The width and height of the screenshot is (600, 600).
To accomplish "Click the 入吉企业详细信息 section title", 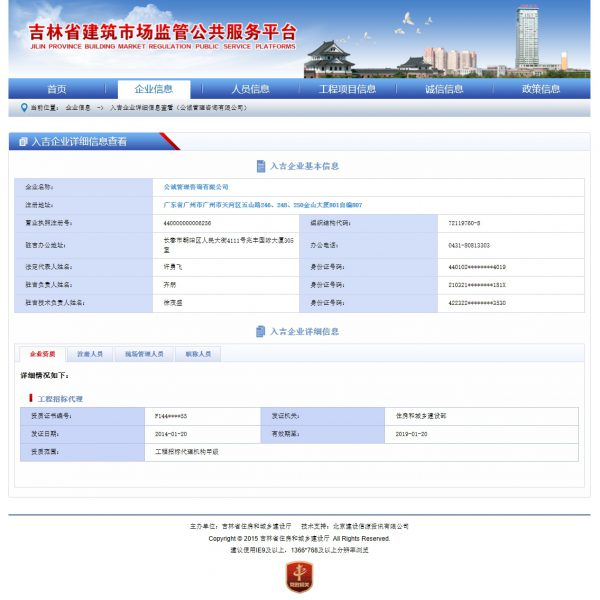I will pos(305,331).
